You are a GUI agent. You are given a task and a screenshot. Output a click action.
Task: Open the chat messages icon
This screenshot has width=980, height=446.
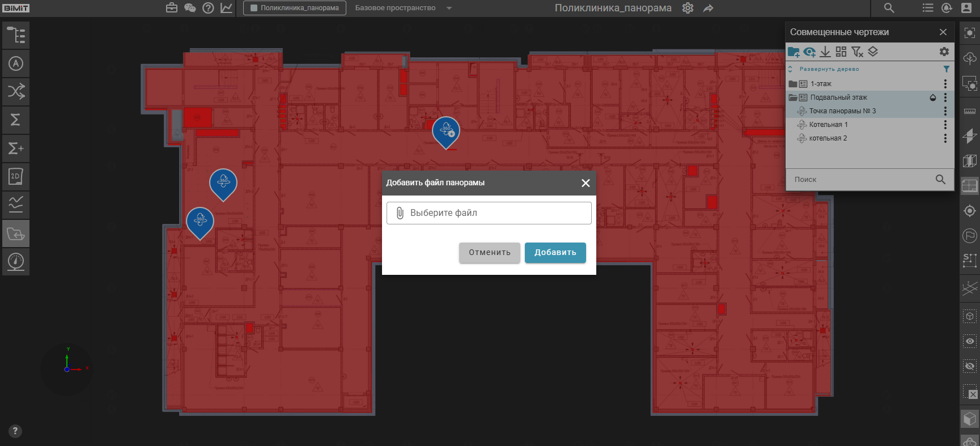pos(190,8)
